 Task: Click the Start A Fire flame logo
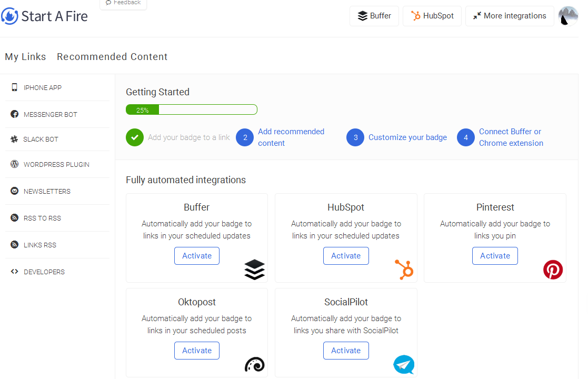tap(9, 16)
